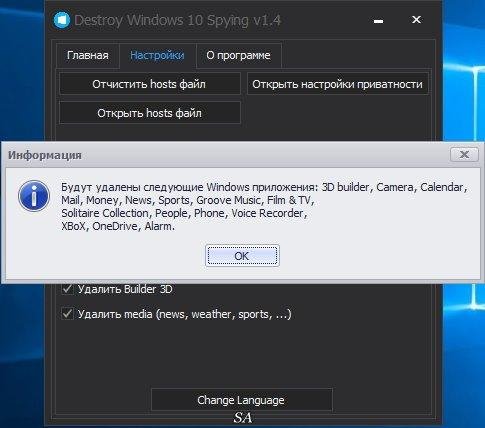Close the Информация dialog with X
Screen dimensions: 485x428
click(x=464, y=154)
